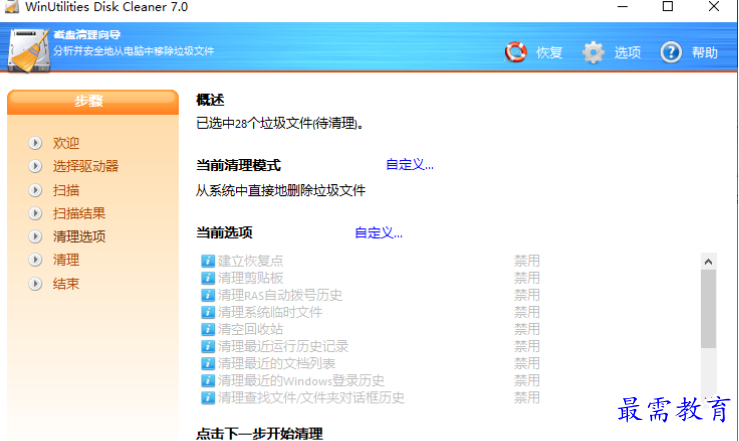Click info icon for 清空回收站
The height and width of the screenshot is (441, 739).
208,329
